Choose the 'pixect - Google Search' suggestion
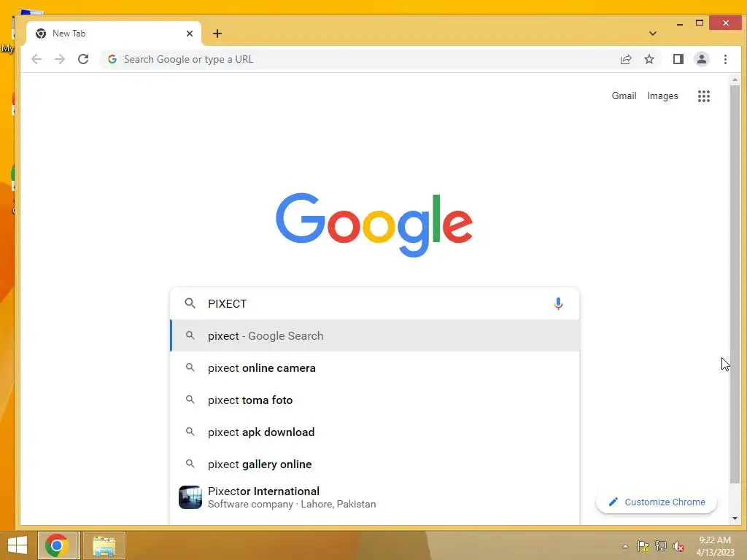 coord(375,335)
